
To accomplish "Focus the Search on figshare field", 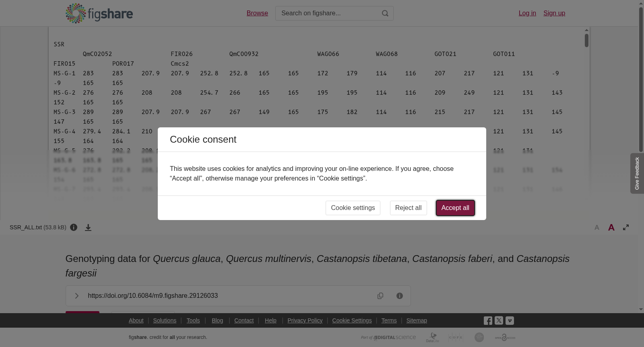I will tap(327, 13).
